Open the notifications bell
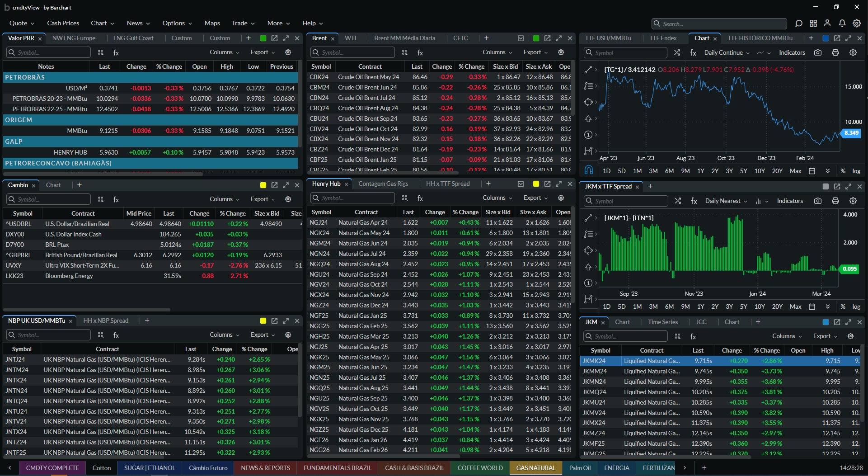Screen dimensions: 868x476 point(842,24)
